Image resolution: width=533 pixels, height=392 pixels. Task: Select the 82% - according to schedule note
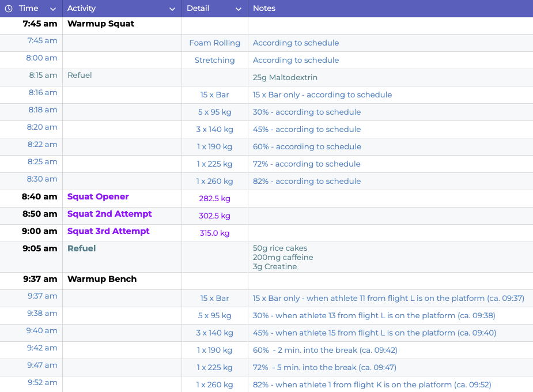coord(307,182)
